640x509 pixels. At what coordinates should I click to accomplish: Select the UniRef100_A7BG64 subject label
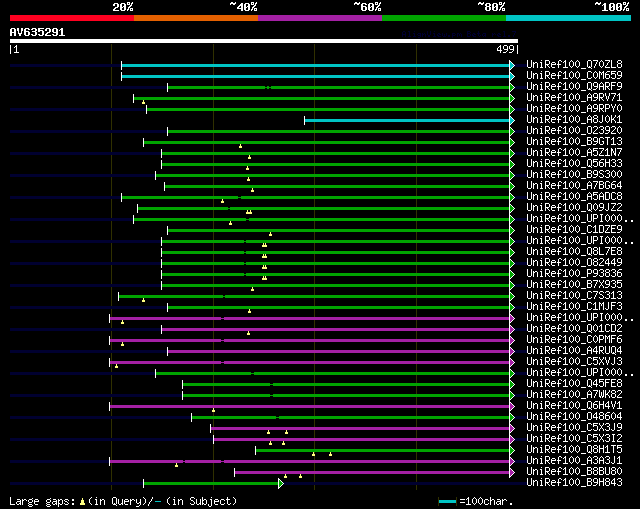pos(574,185)
